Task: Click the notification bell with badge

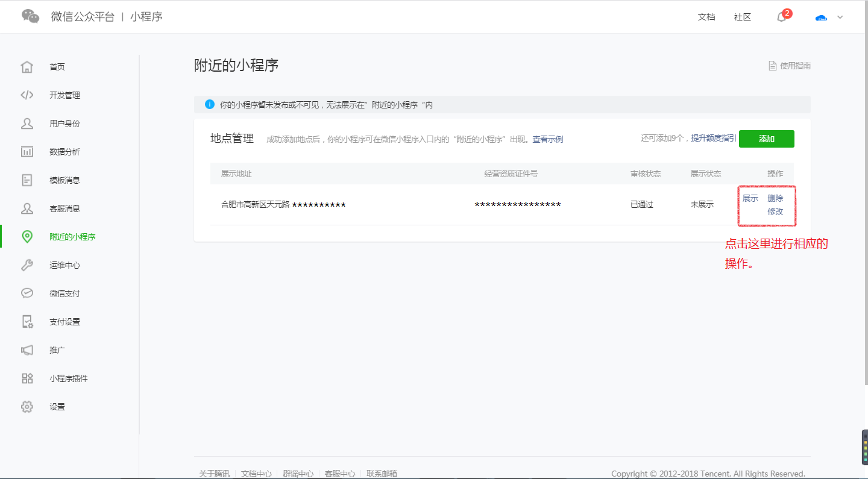Action: [x=781, y=17]
